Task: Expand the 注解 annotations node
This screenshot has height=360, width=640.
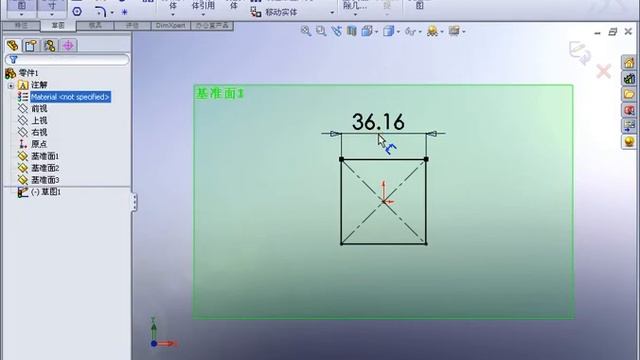Action: coord(11,85)
